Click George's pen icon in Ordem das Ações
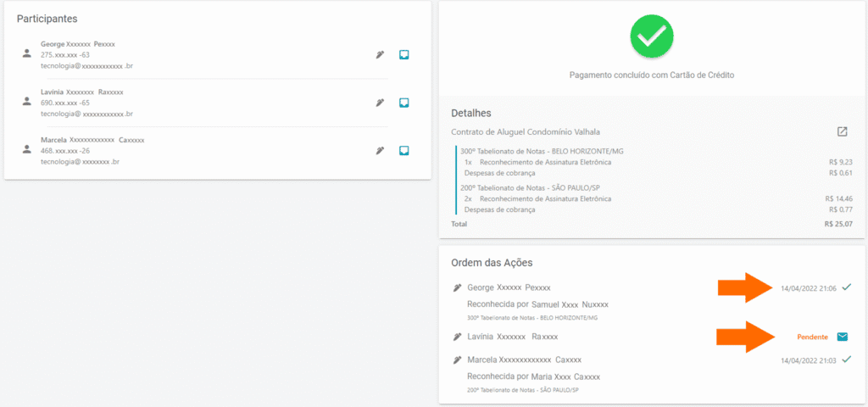868x407 pixels. 457,287
